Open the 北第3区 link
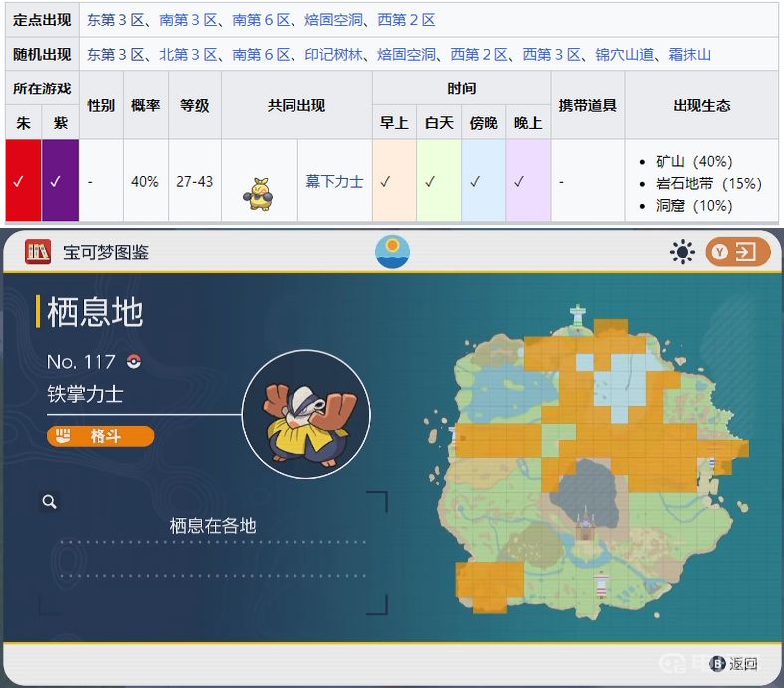The width and height of the screenshot is (784, 688). pyautogui.click(x=188, y=54)
